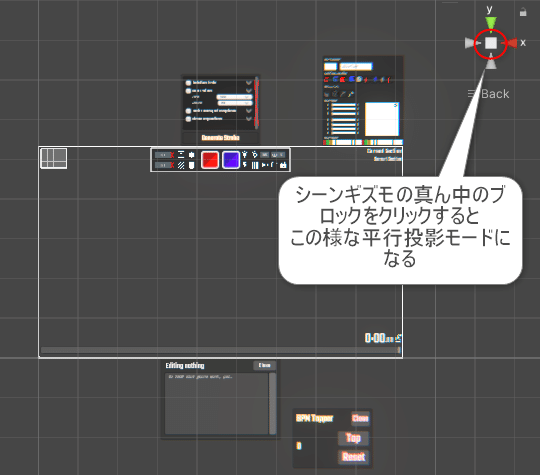Click the gray cone below the gizmo cube
Image resolution: width=540 pixels, height=475 pixels.
(491, 63)
